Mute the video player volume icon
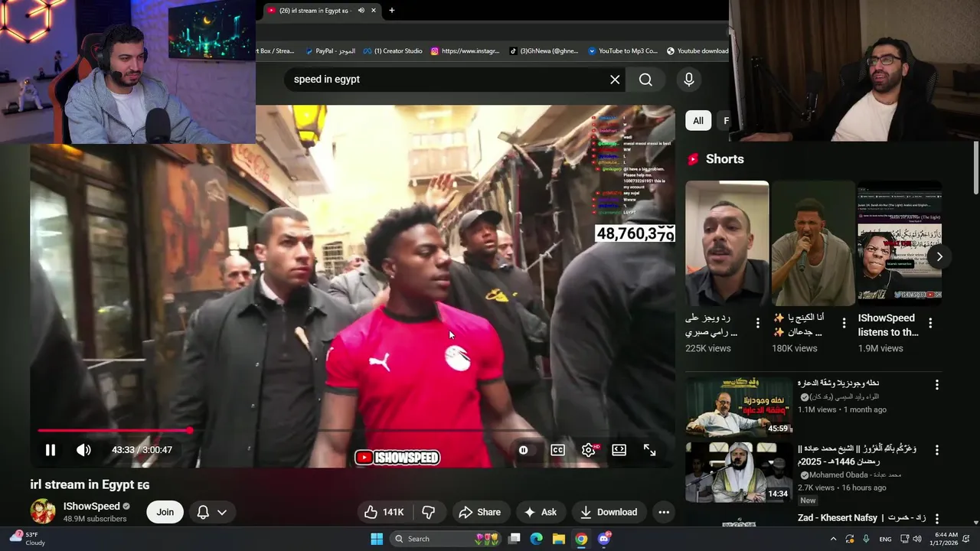The image size is (980, 551). [x=83, y=450]
